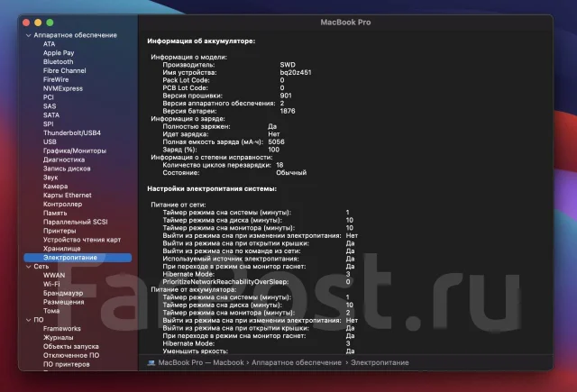
Task: Open Хранилище information
Action: tap(62, 249)
